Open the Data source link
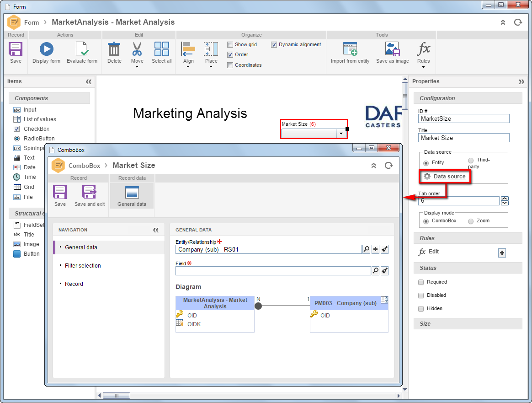The height and width of the screenshot is (403, 532). (x=450, y=176)
